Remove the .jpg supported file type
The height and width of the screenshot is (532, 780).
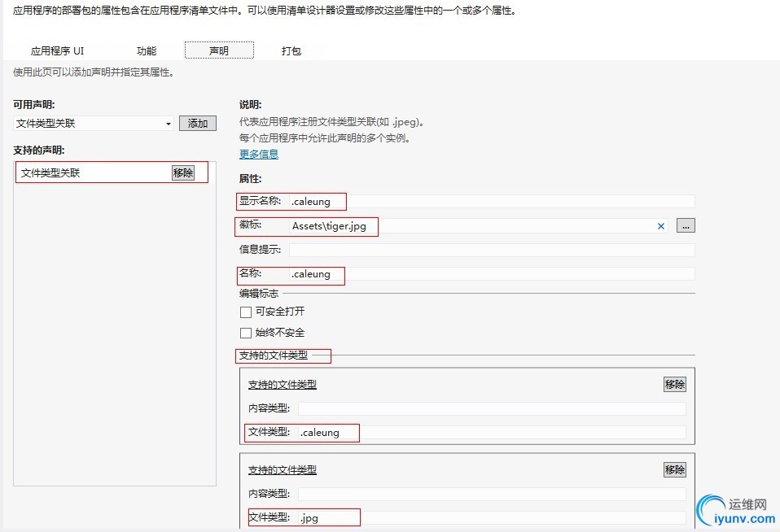coord(674,470)
